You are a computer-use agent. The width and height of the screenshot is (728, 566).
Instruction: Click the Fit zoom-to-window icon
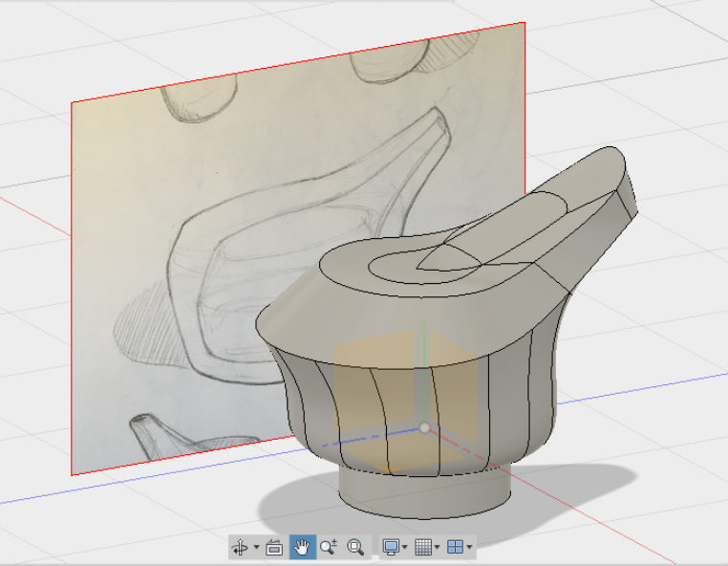tap(355, 547)
